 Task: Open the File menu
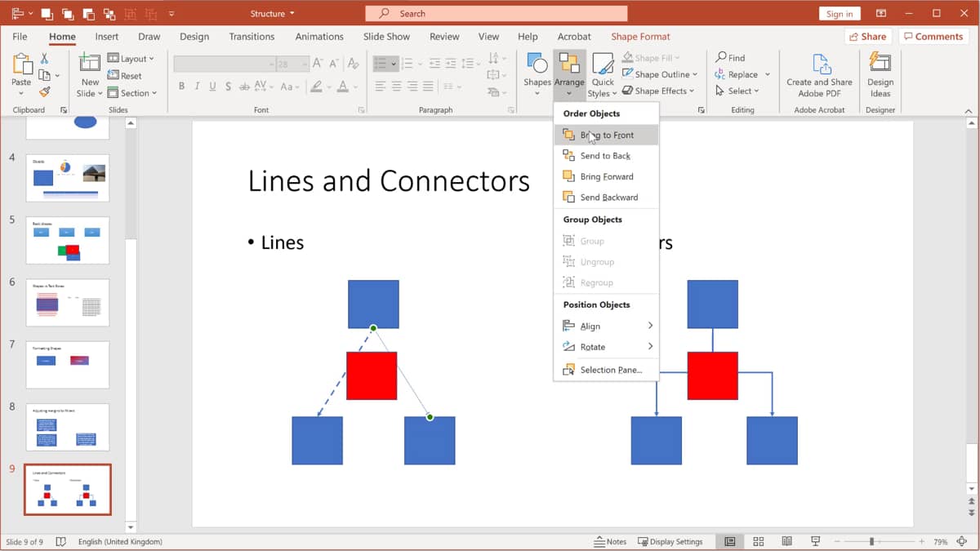(20, 37)
